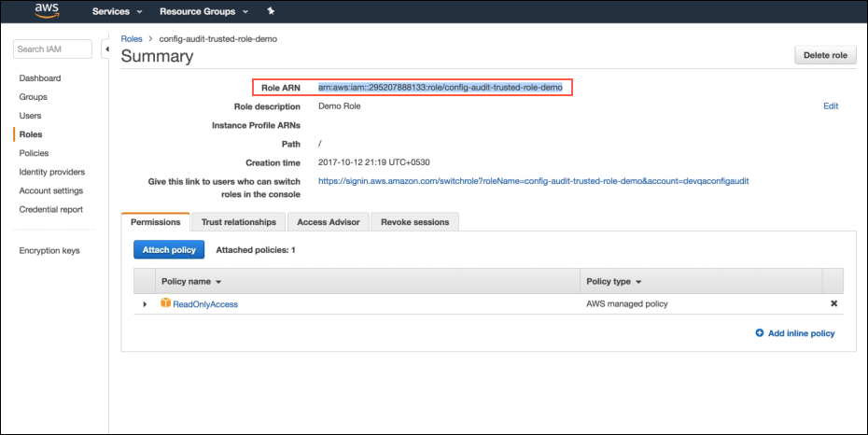Viewport: 868px width, 435px height.
Task: Click the Delete role button
Action: coord(825,55)
